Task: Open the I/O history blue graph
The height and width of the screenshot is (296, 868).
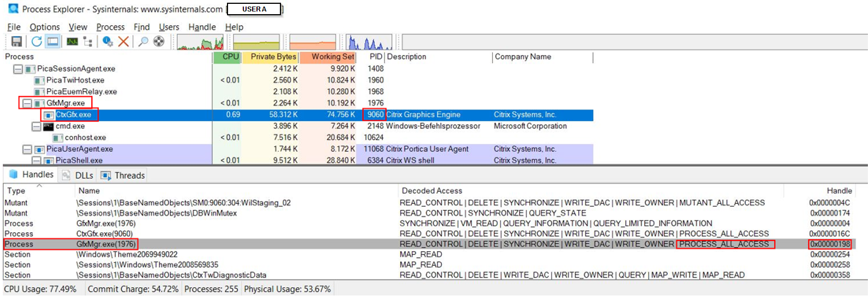Action: tap(369, 42)
